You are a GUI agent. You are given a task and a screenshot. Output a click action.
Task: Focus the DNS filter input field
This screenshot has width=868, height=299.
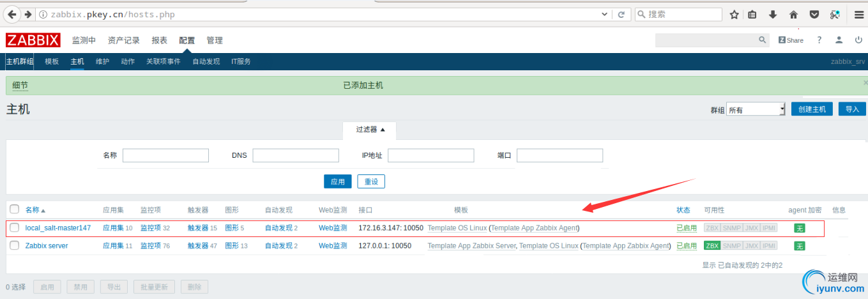click(296, 155)
